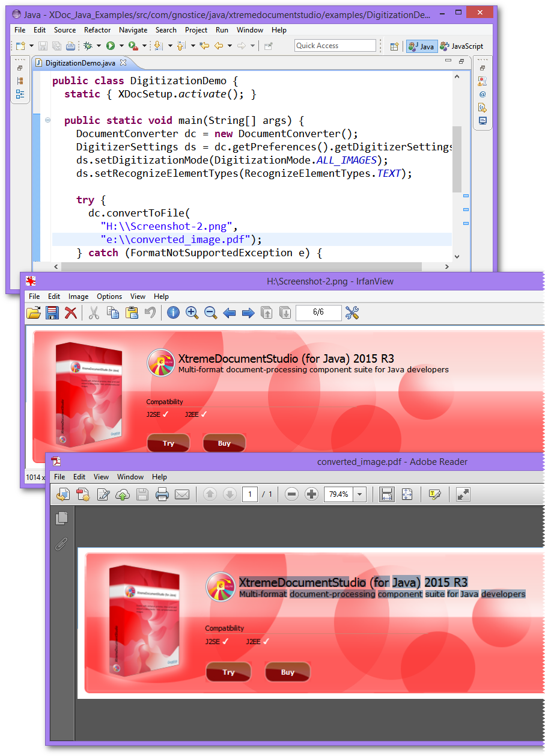Click Print icon in Adobe Reader toolbar

162,494
